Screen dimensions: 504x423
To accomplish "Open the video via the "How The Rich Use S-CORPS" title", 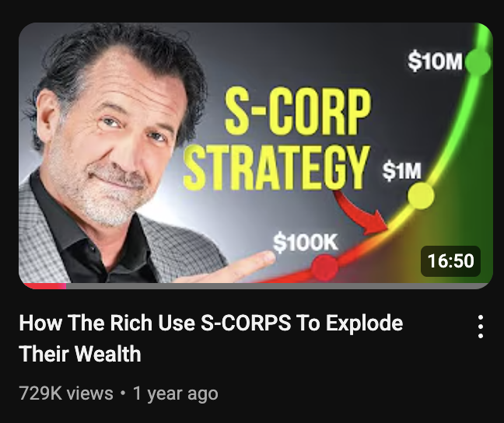I will (211, 323).
